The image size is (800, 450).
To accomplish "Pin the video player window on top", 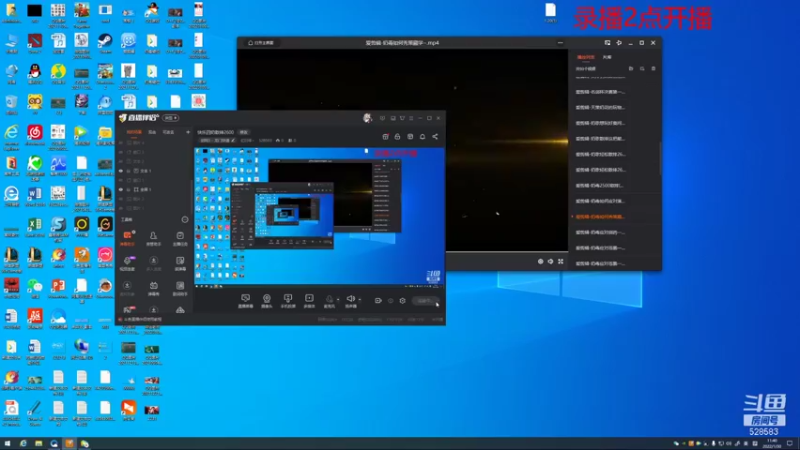I will click(619, 43).
